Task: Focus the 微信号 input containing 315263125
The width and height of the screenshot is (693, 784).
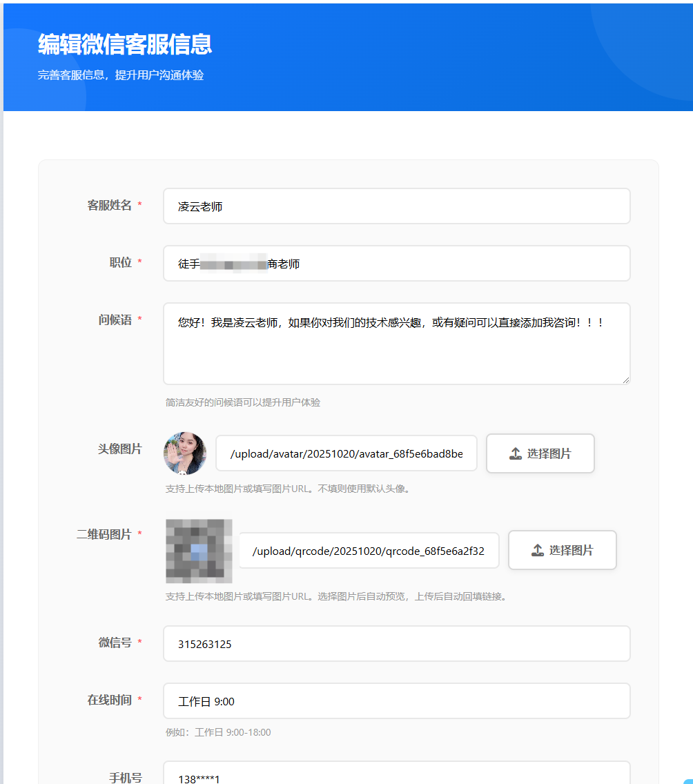Action: [396, 644]
